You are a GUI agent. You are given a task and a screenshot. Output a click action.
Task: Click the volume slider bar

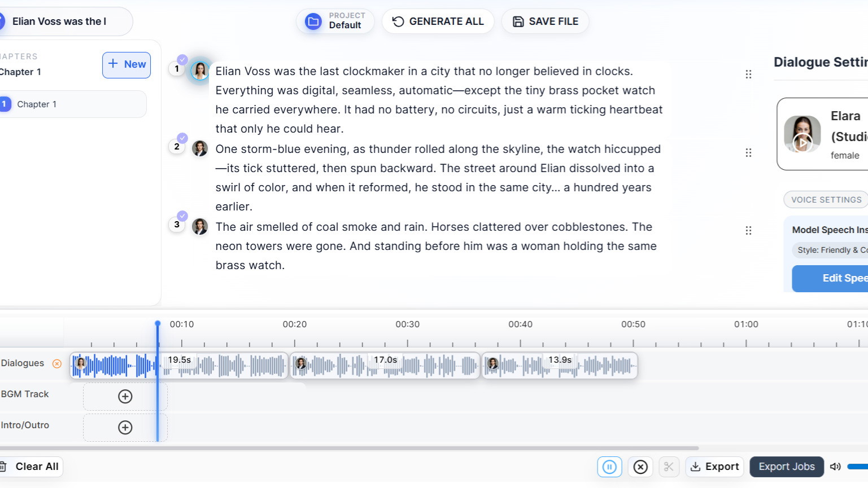(x=857, y=467)
